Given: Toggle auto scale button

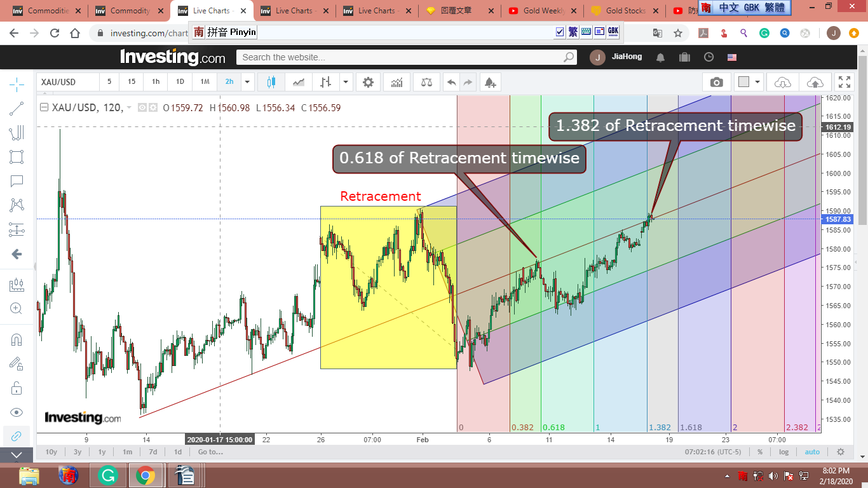Looking at the screenshot, I should click(812, 452).
